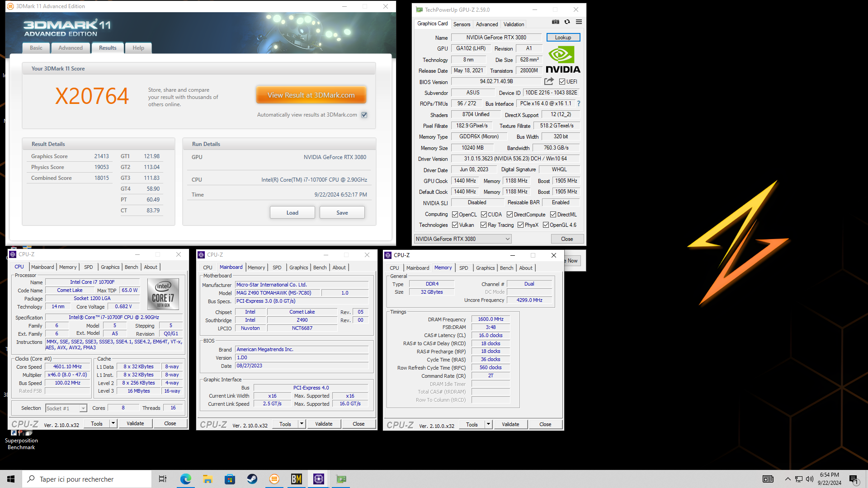Click the Lookup button in GPU-Z
The width and height of the screenshot is (868, 488).
point(563,38)
